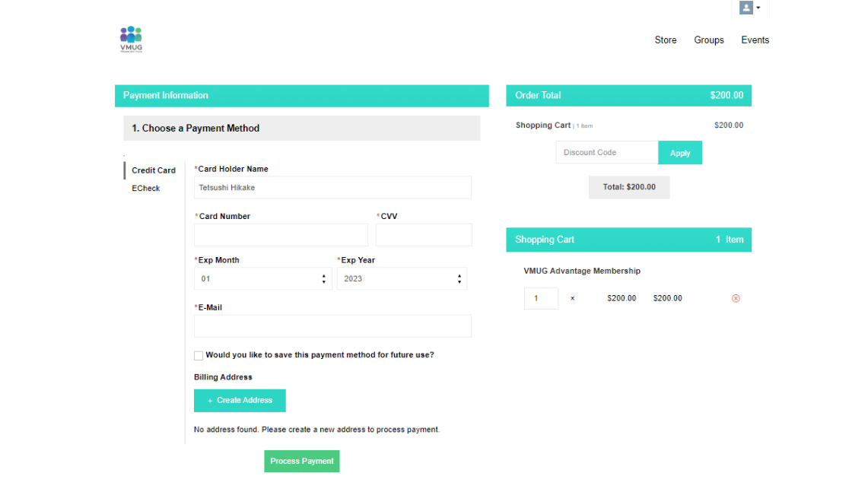This screenshot has width=868, height=489.
Task: Click the VMUG Advantage Membership item name
Action: (x=582, y=271)
